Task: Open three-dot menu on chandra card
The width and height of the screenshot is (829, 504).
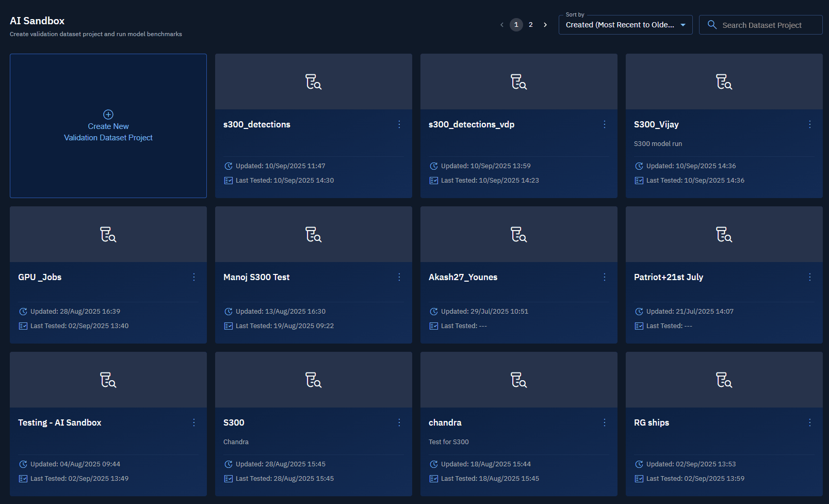Action: click(x=605, y=422)
